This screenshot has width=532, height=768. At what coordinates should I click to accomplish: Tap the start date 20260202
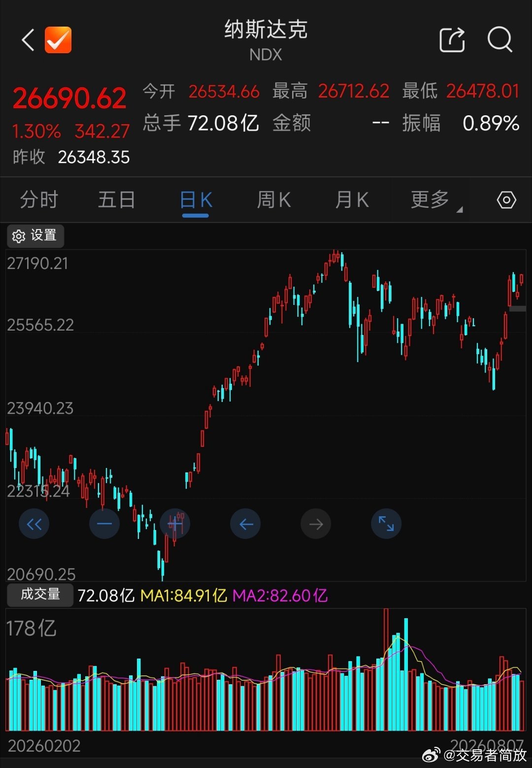44,746
